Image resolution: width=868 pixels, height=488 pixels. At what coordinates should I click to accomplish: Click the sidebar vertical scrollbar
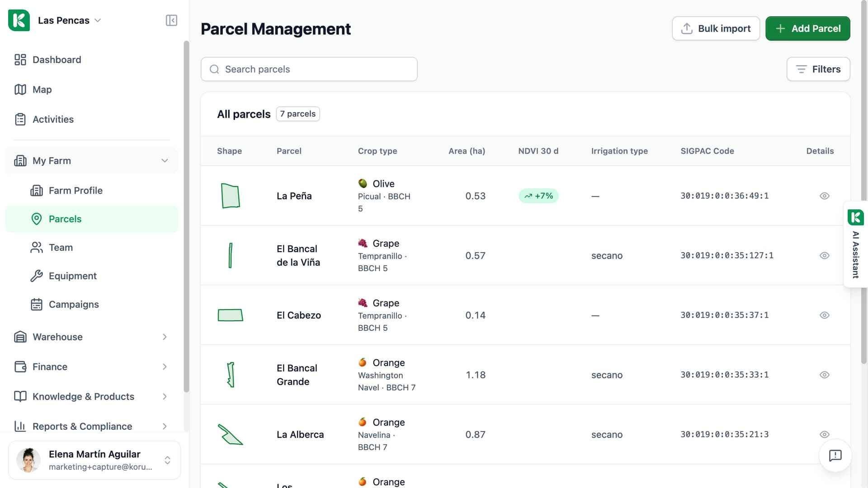coord(186,217)
